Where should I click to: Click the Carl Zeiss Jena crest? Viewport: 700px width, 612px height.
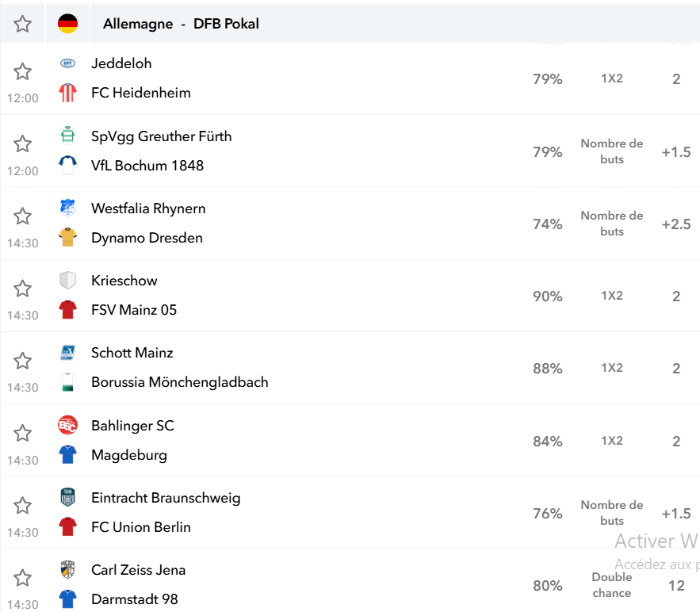click(68, 570)
